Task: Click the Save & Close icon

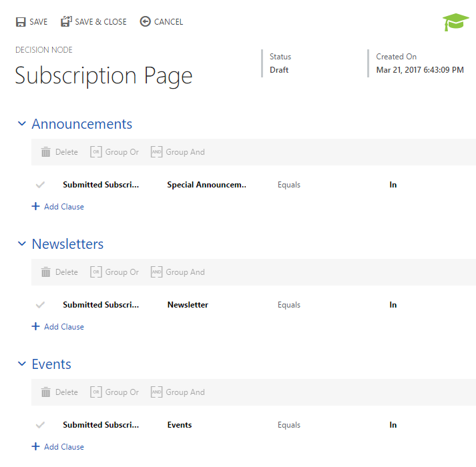Action: point(66,22)
